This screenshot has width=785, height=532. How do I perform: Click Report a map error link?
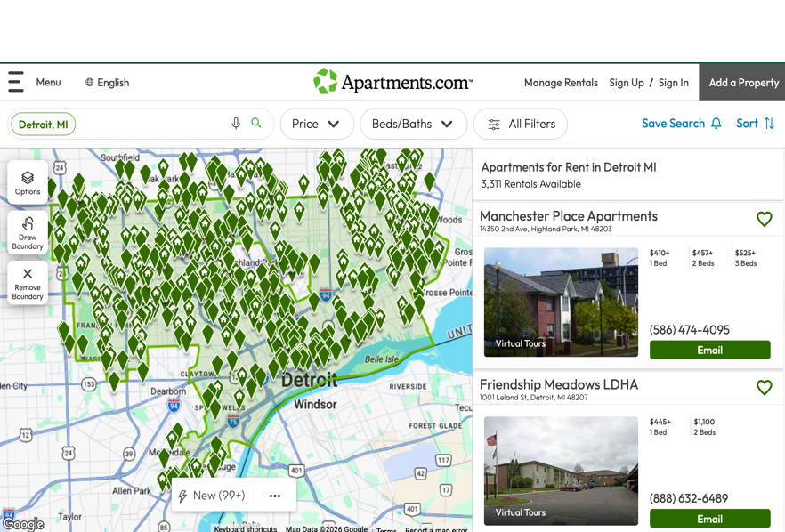[436, 529]
